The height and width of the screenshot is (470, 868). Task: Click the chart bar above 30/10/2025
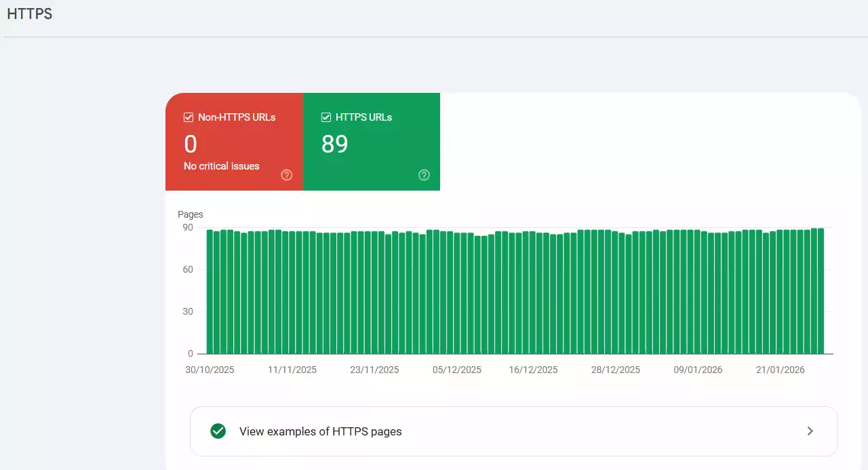pyautogui.click(x=210, y=292)
